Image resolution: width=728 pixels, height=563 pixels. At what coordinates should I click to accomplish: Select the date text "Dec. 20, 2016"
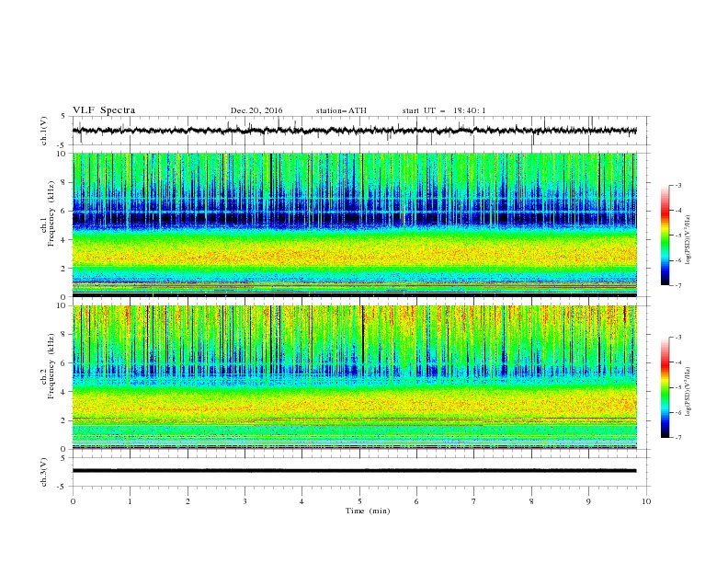[x=256, y=110]
